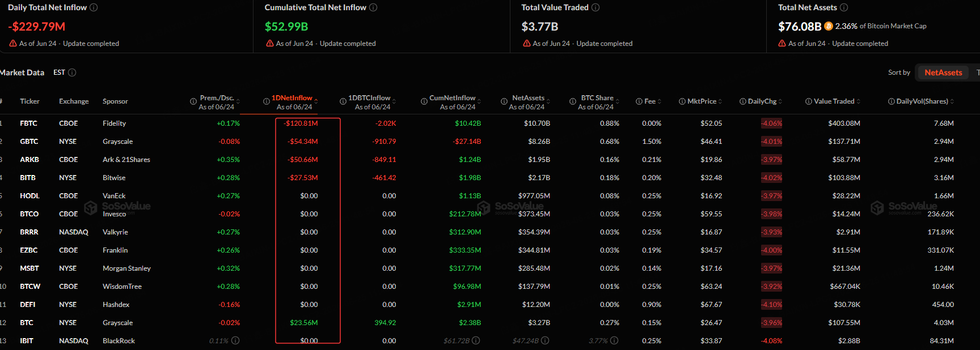The image size is (980, 350).
Task: Sort table by MktPrice column
Action: pos(720,101)
